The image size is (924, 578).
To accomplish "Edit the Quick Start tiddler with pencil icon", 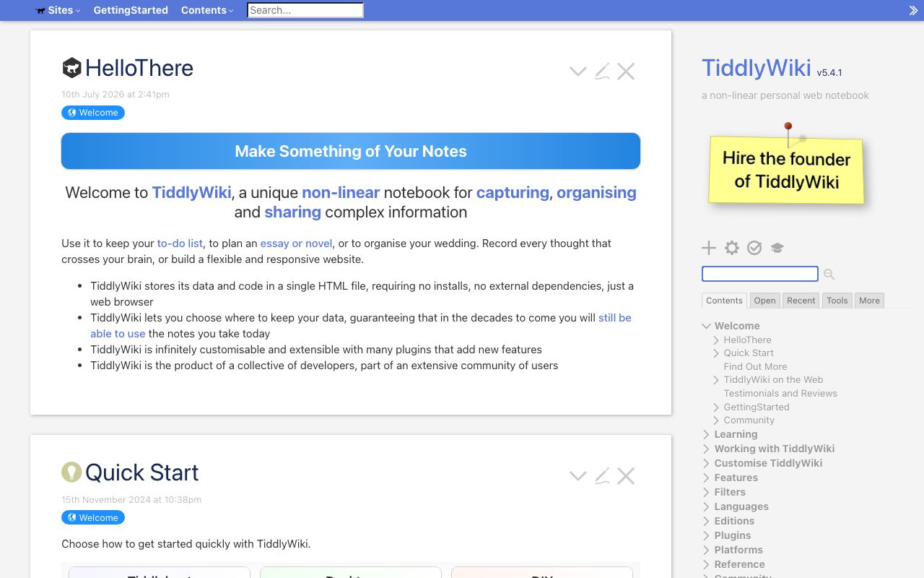I will (602, 475).
